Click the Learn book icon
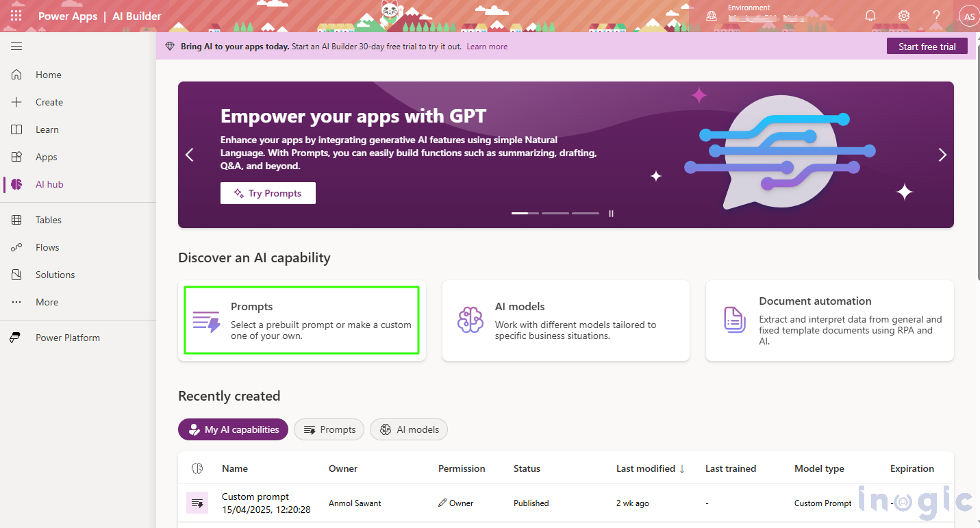 (x=16, y=129)
